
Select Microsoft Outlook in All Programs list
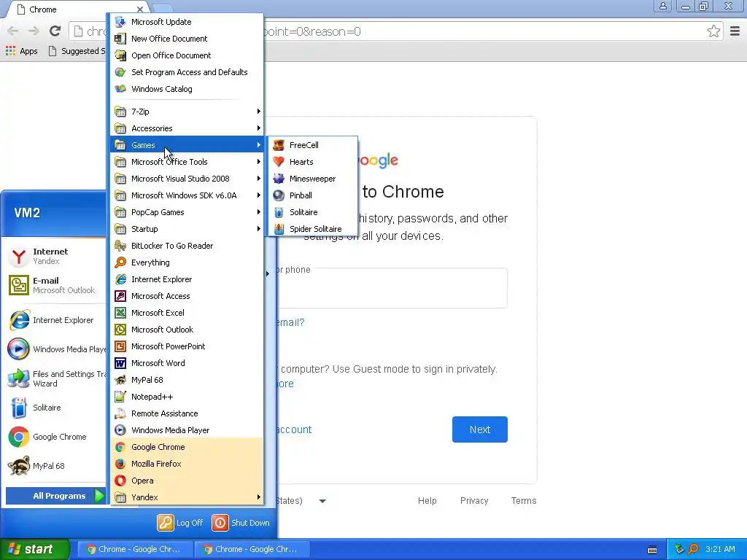(187, 330)
